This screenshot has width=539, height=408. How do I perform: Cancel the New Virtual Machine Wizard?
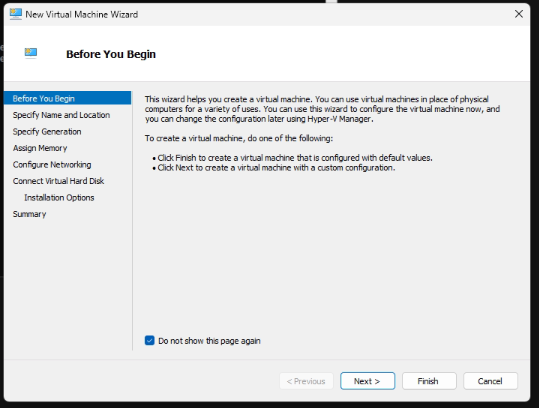tap(490, 381)
